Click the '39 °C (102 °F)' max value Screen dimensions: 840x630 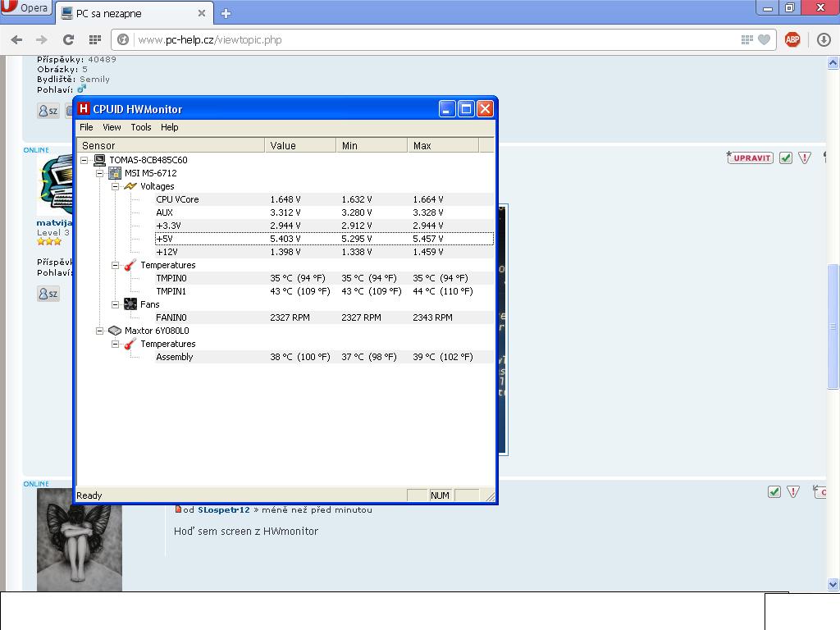click(442, 357)
